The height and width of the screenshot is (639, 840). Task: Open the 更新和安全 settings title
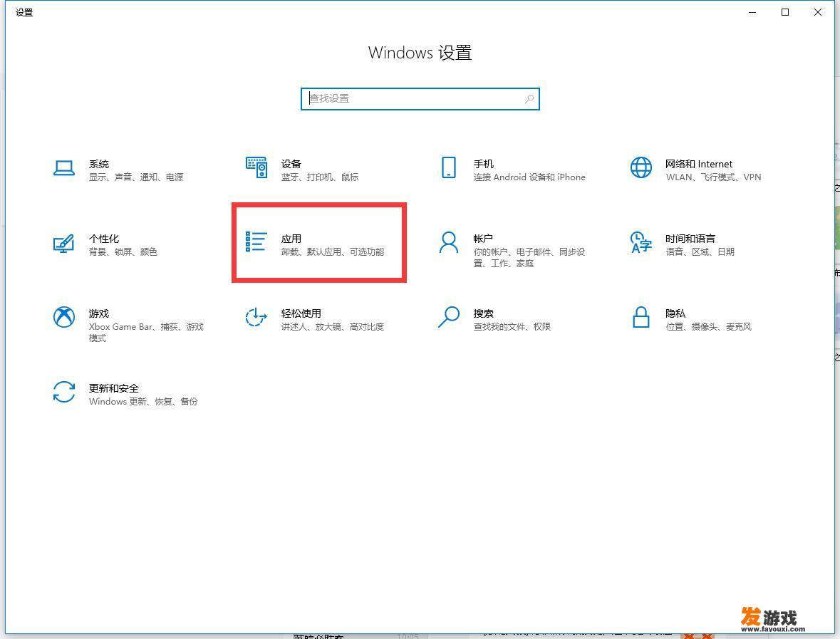(x=113, y=388)
